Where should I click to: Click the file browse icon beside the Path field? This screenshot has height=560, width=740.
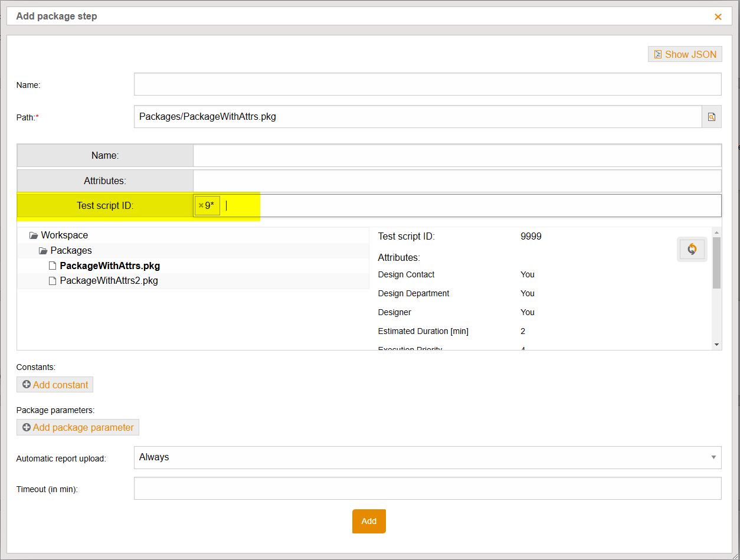(712, 116)
